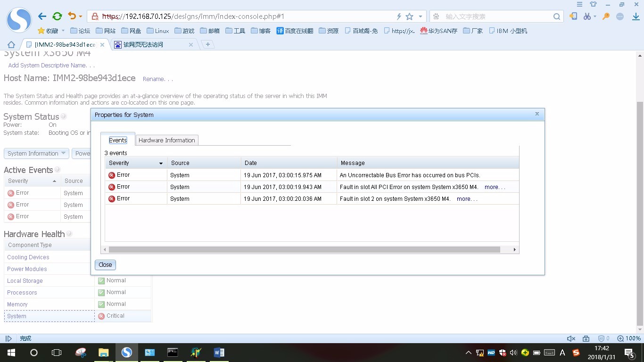Viewport: 644px width, 362px height.
Task: Click the 100% zoom control in status bar
Action: [629, 338]
